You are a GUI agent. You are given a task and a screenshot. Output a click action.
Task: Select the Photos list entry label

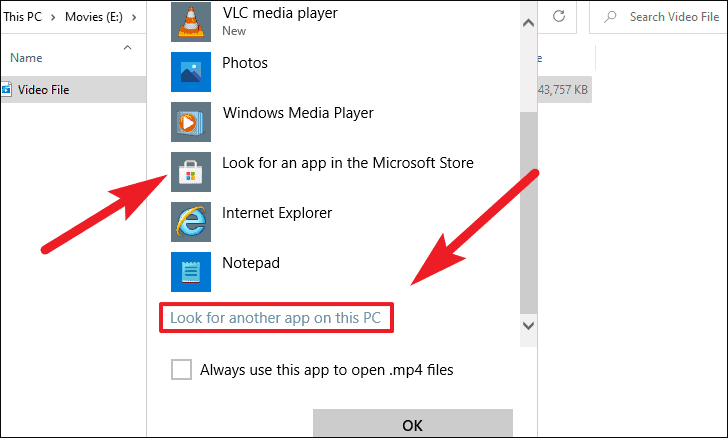click(245, 63)
